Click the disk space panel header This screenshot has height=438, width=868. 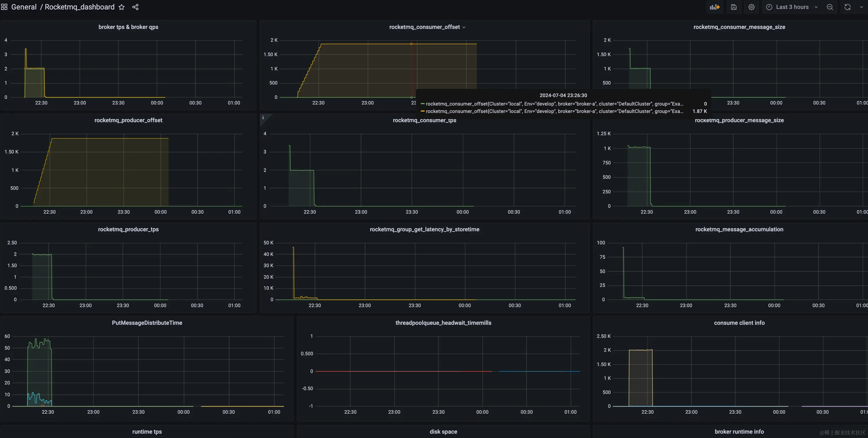pos(443,432)
